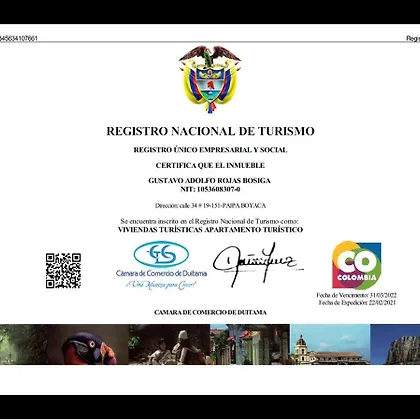Image resolution: width=420 pixels, height=420 pixels.
Task: Click the Fecha de Vencimiento date
Action: point(357,295)
